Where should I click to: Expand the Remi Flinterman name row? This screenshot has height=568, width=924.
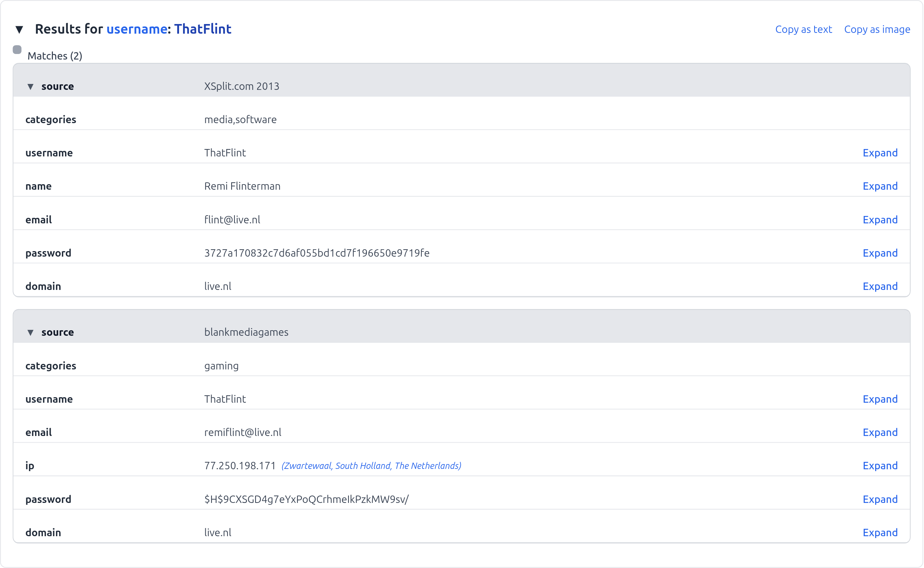880,186
